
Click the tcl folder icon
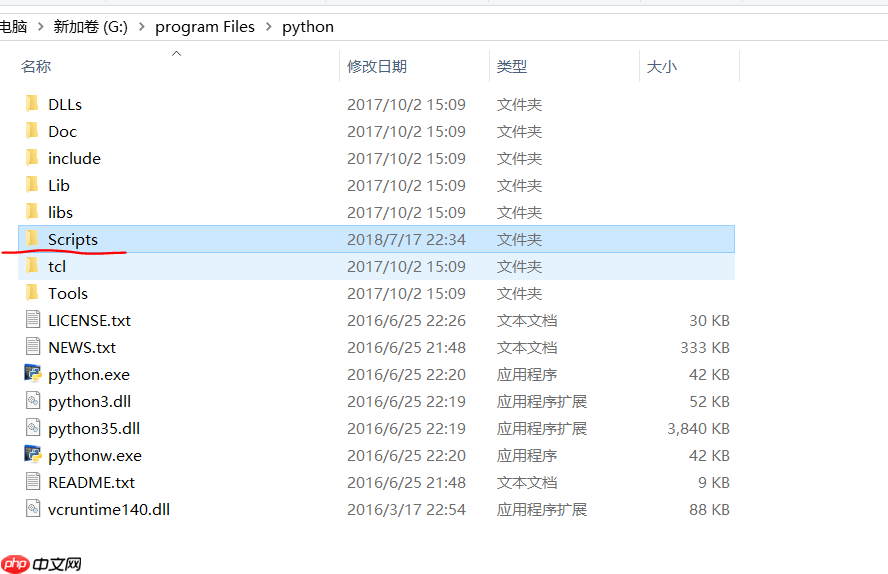32,265
